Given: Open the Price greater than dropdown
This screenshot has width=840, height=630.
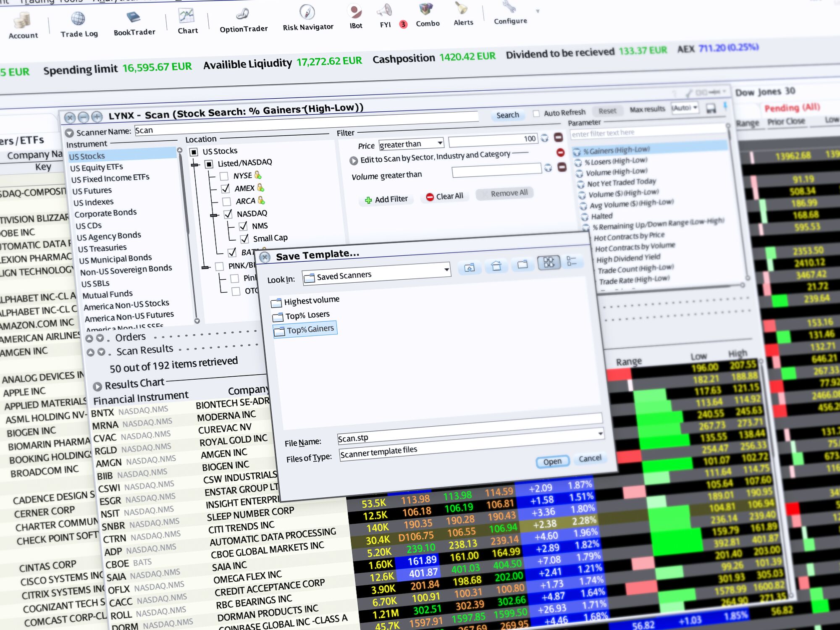Looking at the screenshot, I should point(411,143).
